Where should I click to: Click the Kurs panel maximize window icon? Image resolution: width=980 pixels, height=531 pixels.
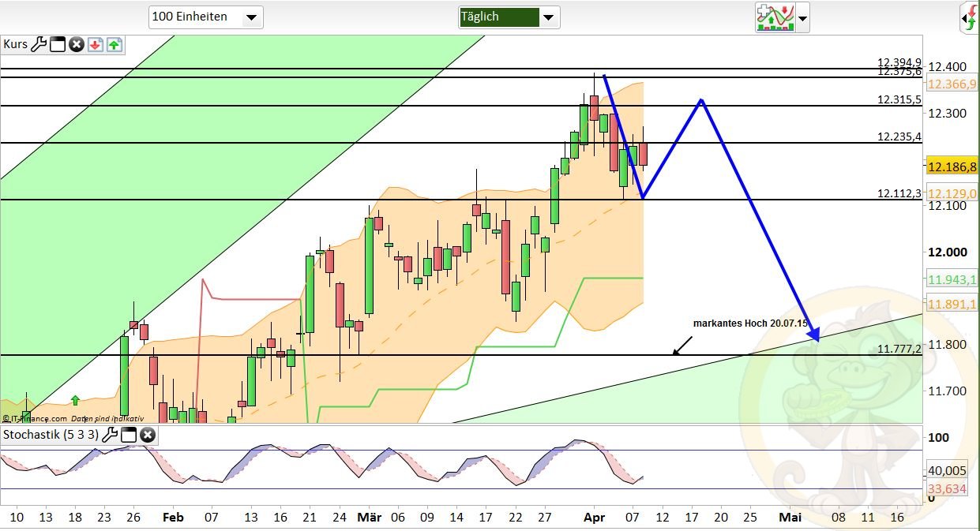tap(57, 44)
